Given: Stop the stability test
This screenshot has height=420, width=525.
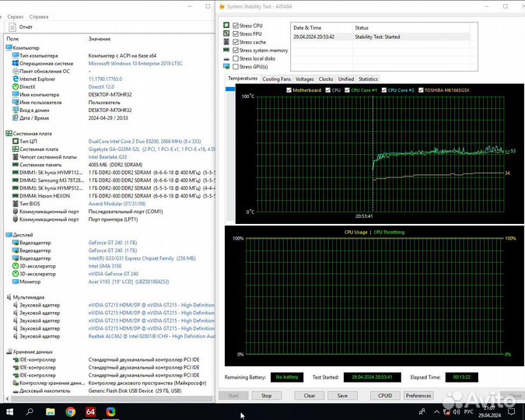Looking at the screenshot, I should pyautogui.click(x=267, y=396).
